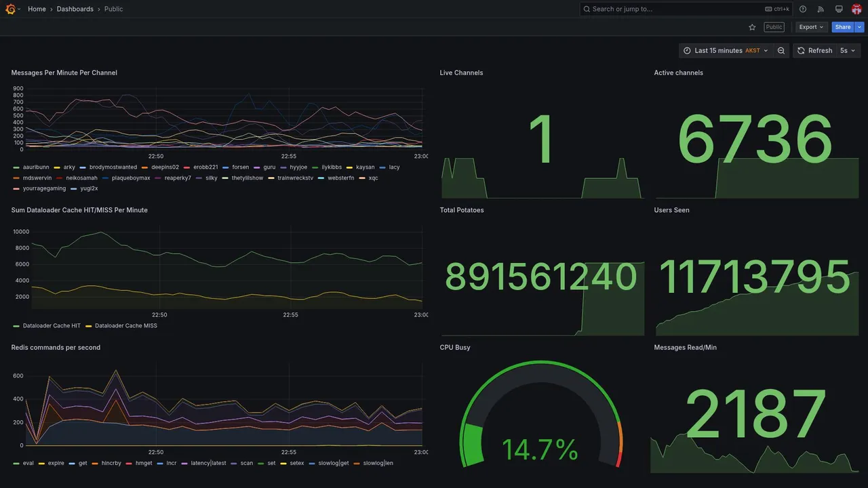Click the ctrl+k keyboard shortcut hint
Image resolution: width=868 pixels, height=488 pixels.
tap(777, 9)
